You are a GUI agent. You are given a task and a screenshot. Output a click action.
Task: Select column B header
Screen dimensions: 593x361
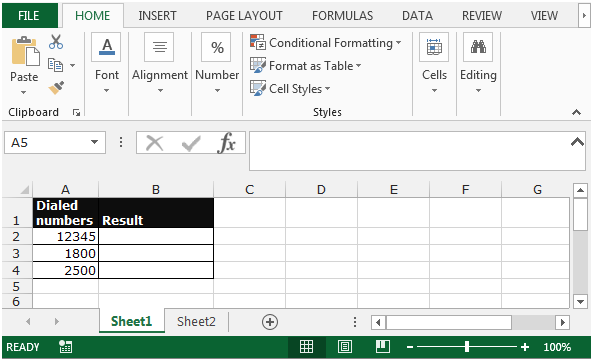156,189
